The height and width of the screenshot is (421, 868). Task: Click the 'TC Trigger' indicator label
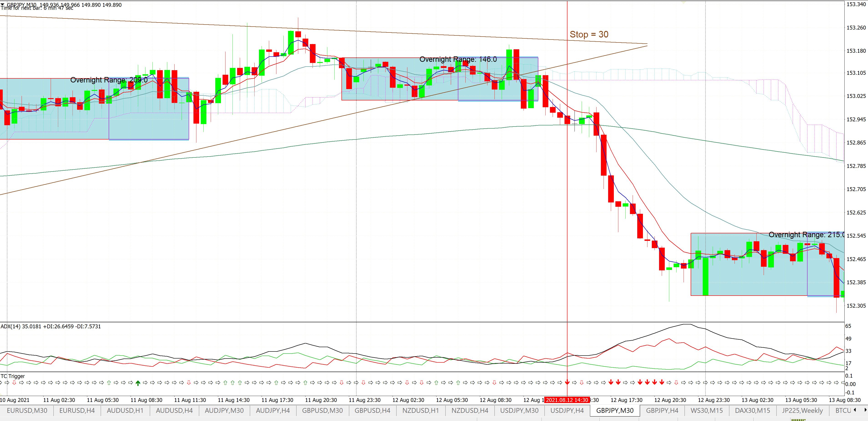13,376
